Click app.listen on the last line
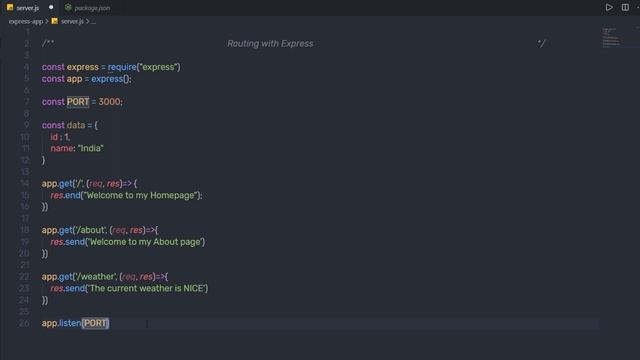640x360 pixels. click(x=61, y=323)
